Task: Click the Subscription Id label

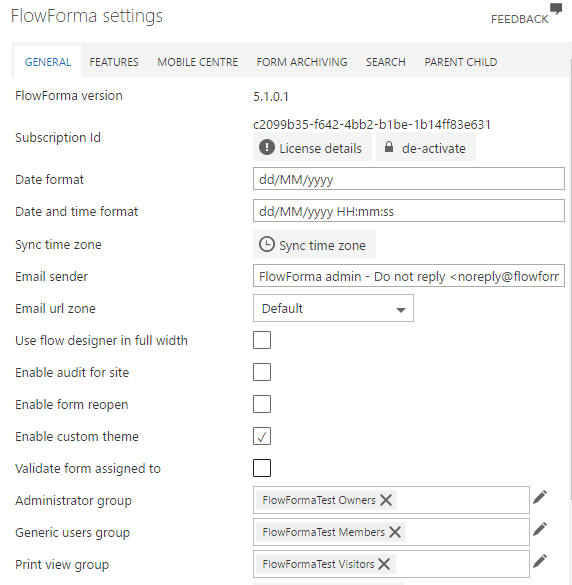Action: point(58,137)
